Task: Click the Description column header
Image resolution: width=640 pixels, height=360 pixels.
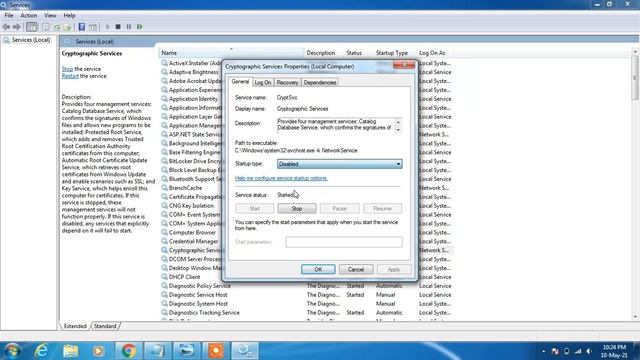Action: [x=320, y=53]
